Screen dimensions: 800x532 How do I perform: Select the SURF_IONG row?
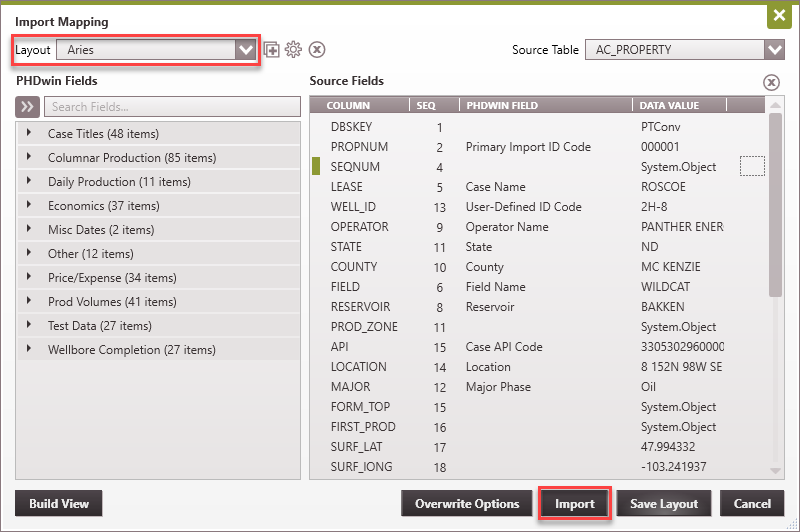537,467
